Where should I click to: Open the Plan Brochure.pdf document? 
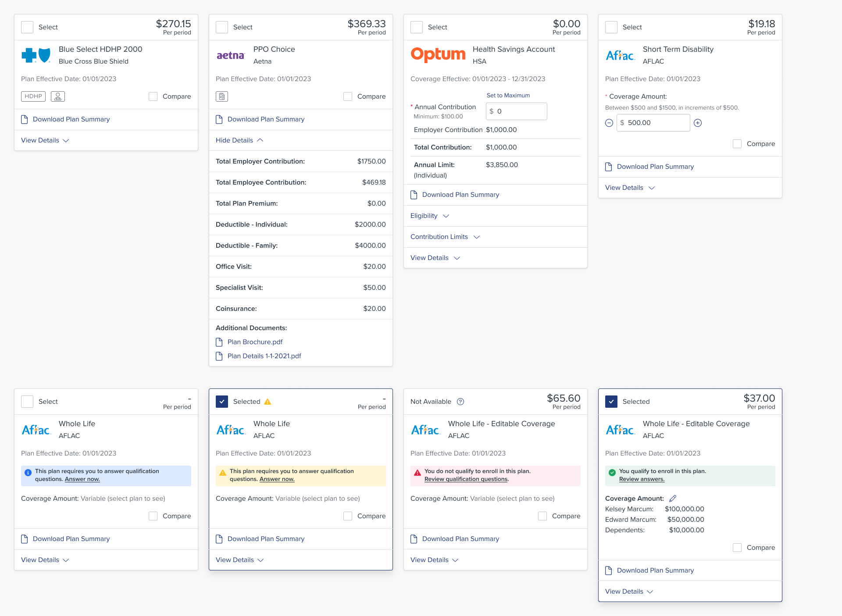coord(255,342)
